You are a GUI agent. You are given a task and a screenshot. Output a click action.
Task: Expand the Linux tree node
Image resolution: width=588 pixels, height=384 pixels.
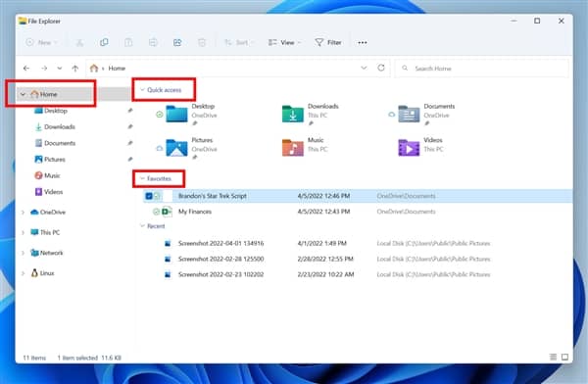23,273
